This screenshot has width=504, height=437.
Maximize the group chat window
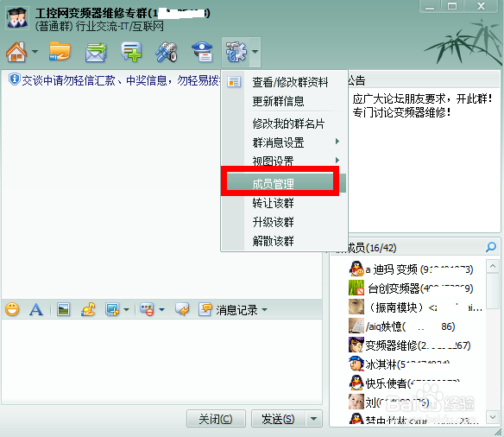pyautogui.click(x=452, y=6)
